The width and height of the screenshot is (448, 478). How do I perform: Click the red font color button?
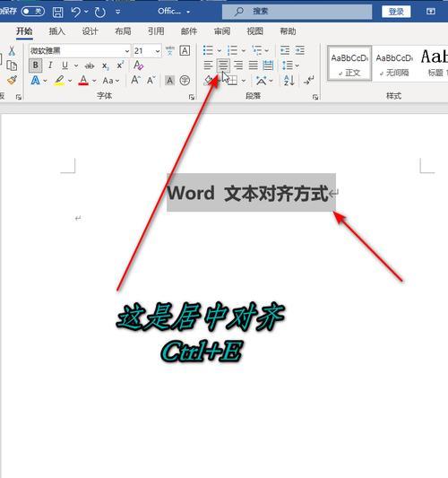[83, 81]
